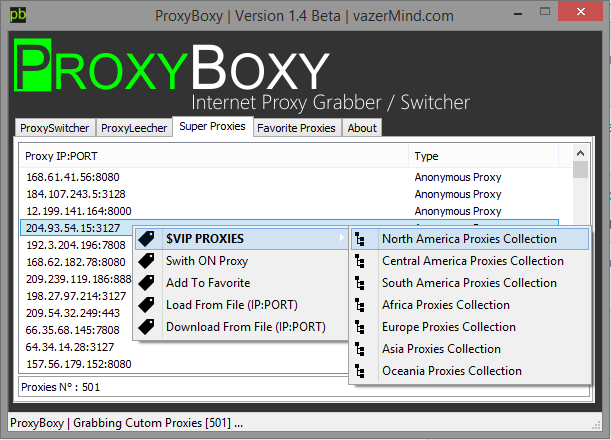This screenshot has width=611, height=440.
Task: Select Download From File (IP:PORT)
Action: (241, 327)
